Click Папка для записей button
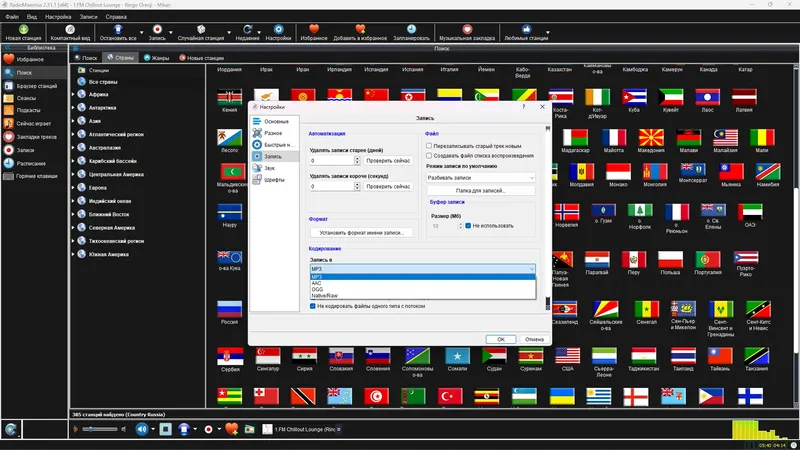The image size is (800, 450). 481,190
